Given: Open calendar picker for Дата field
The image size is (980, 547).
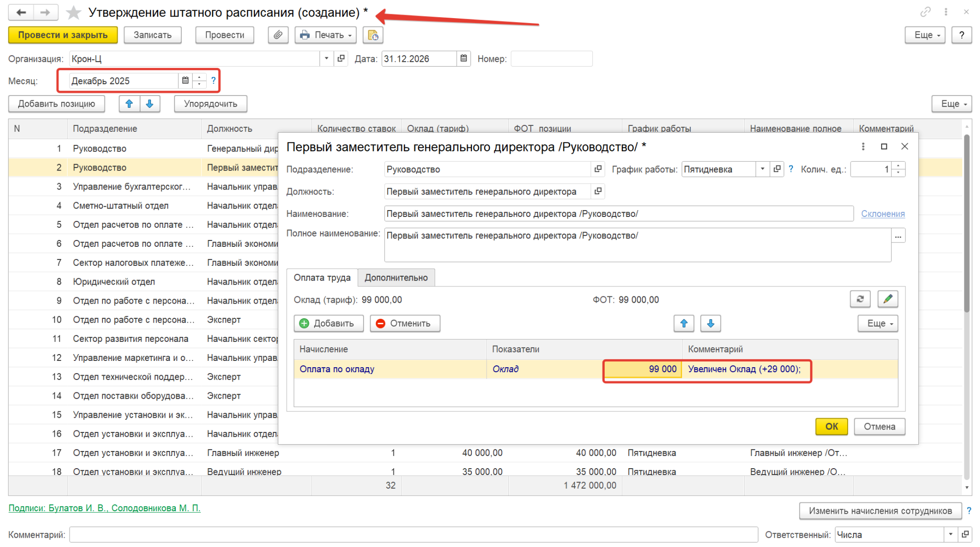Looking at the screenshot, I should click(464, 59).
